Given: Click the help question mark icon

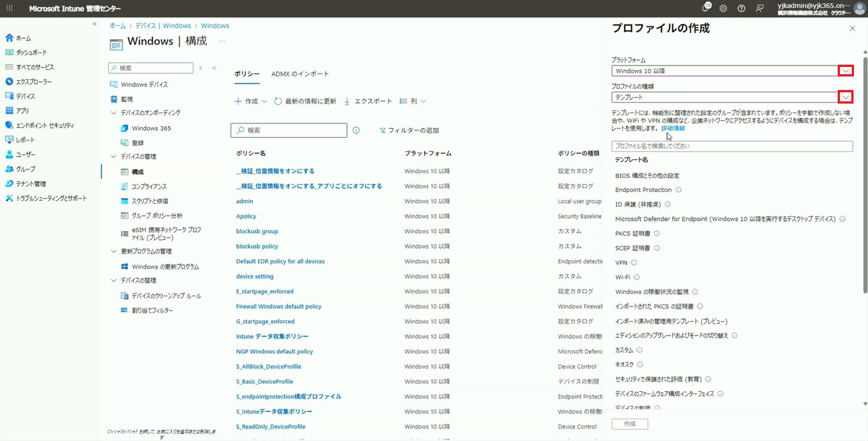Looking at the screenshot, I should [741, 9].
